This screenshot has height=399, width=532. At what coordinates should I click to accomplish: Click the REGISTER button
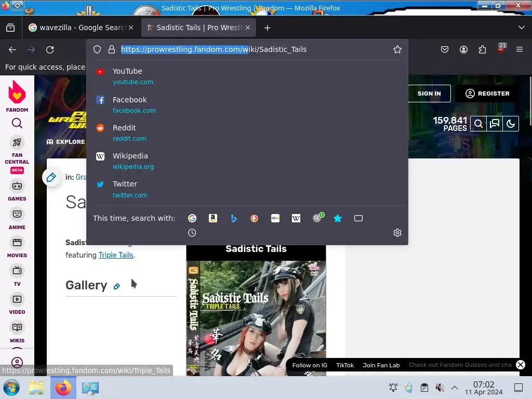point(487,94)
